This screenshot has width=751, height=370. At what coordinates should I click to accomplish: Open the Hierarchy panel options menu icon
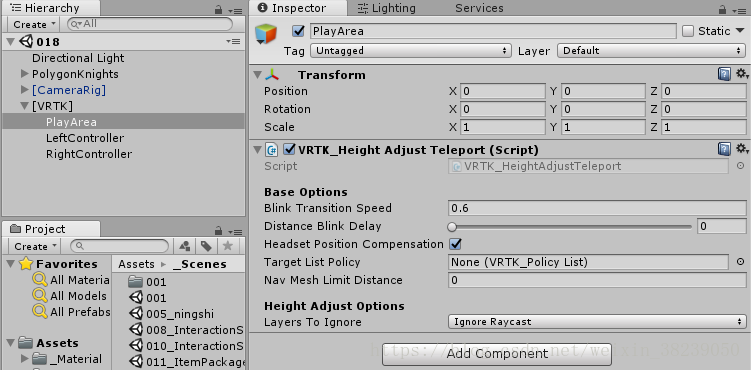pyautogui.click(x=235, y=10)
